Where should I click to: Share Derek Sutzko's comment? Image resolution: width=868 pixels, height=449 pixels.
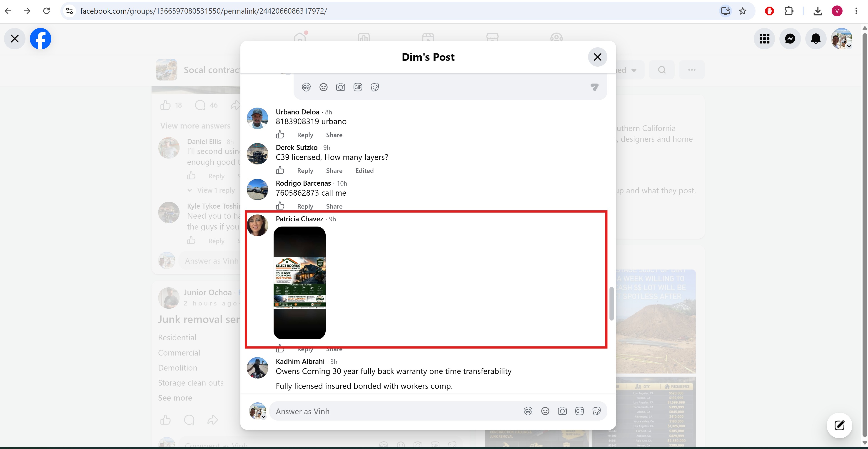pyautogui.click(x=334, y=171)
